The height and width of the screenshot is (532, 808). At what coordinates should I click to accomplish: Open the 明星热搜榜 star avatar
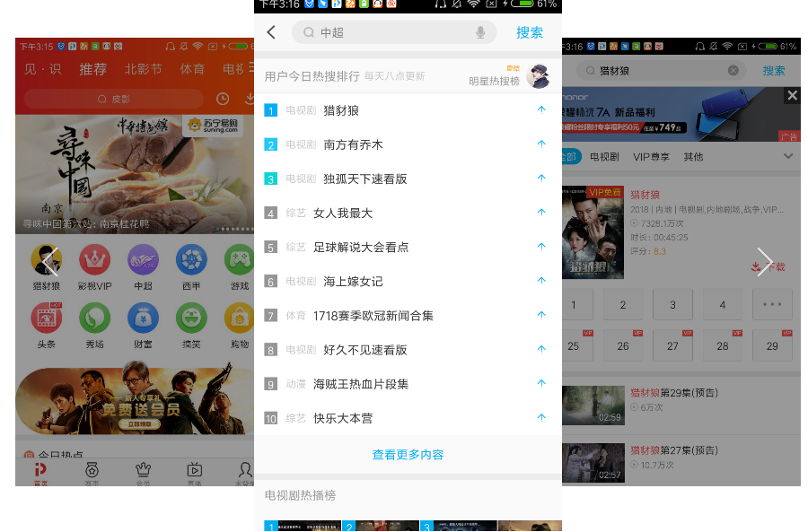(x=539, y=76)
